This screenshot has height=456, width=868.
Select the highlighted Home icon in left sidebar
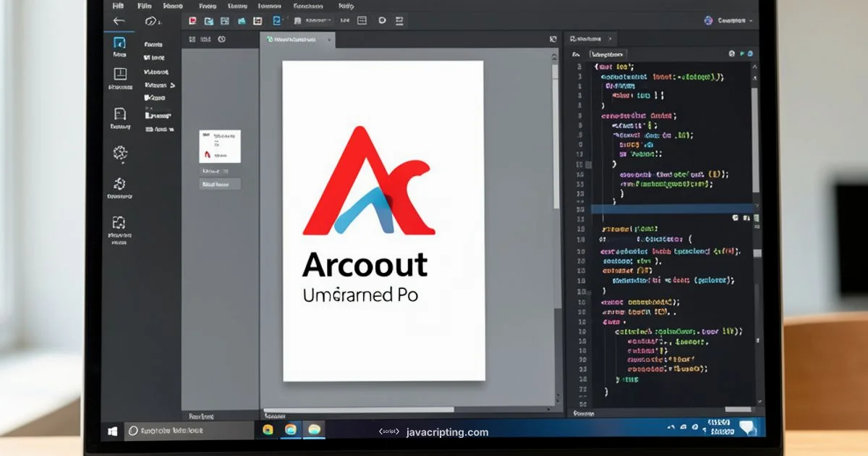pos(119,44)
